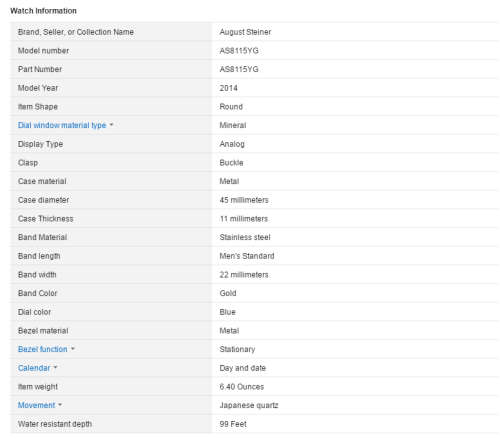Open the Dial window material type link
The height and width of the screenshot is (439, 500).
coord(62,125)
